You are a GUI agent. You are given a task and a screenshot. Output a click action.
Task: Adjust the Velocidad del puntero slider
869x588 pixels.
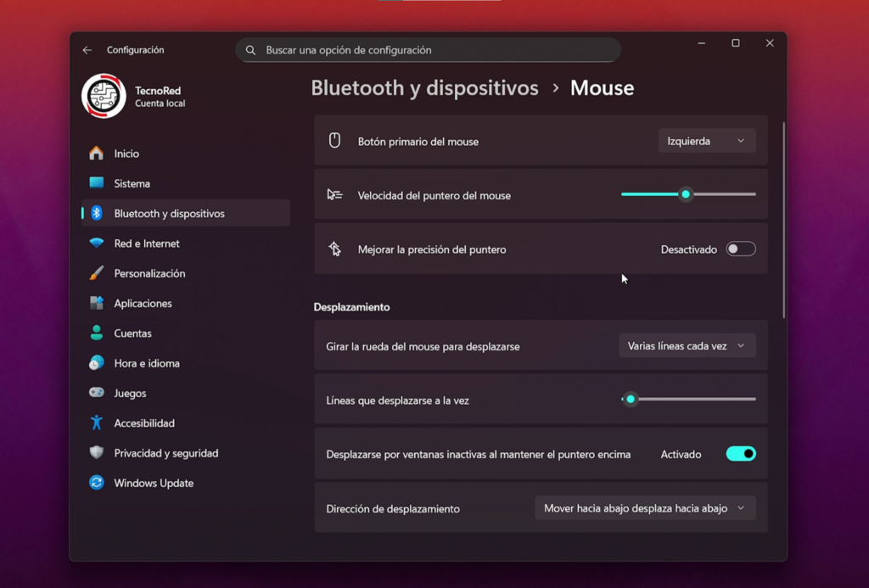[686, 193]
